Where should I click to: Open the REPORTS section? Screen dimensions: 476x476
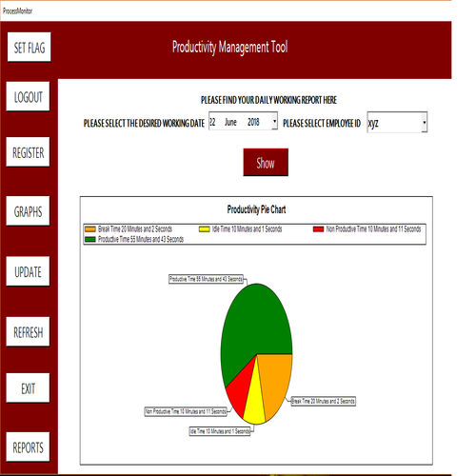[x=28, y=447]
